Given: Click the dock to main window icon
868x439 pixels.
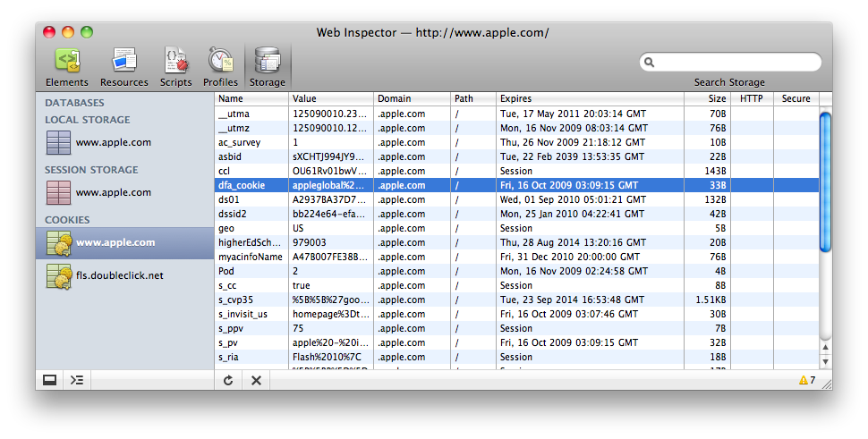Looking at the screenshot, I should point(50,380).
